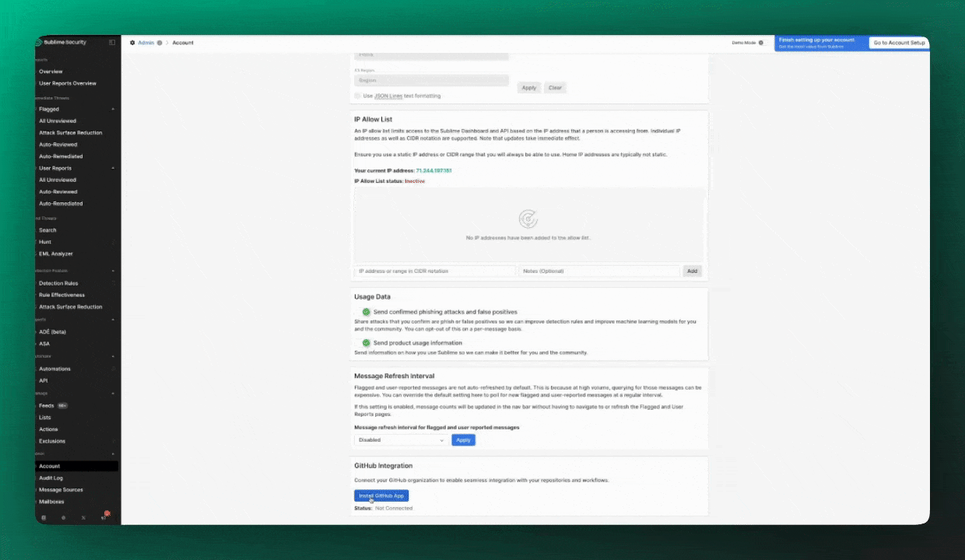This screenshot has height=560, width=965.
Task: Click the Apply button beside Clear
Action: click(529, 88)
